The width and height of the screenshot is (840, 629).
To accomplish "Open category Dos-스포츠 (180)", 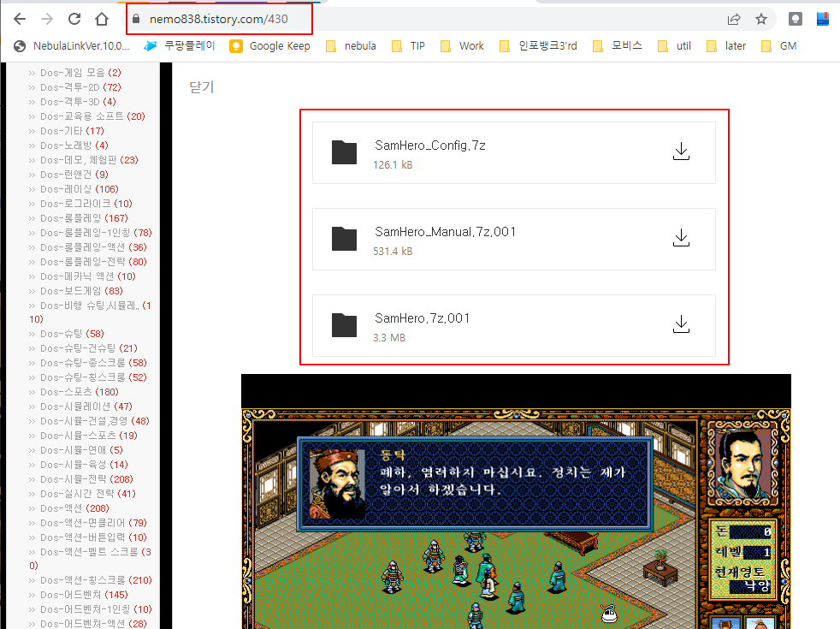I will [x=80, y=392].
